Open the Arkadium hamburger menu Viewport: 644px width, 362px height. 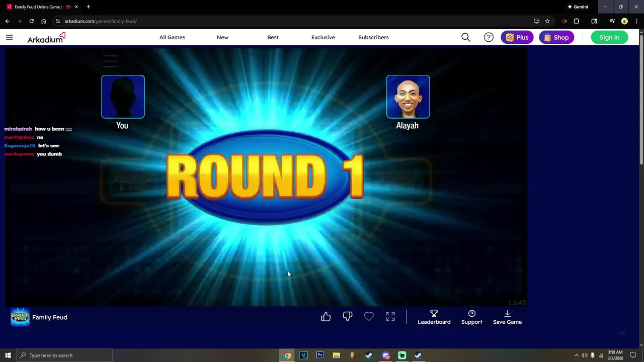pos(9,37)
